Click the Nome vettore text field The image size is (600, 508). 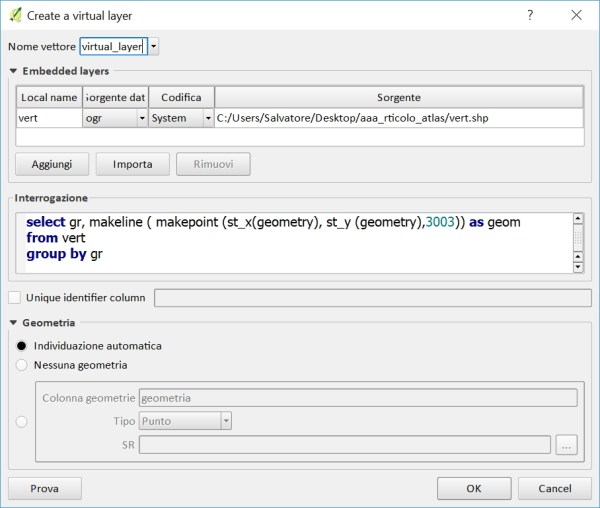(x=112, y=47)
